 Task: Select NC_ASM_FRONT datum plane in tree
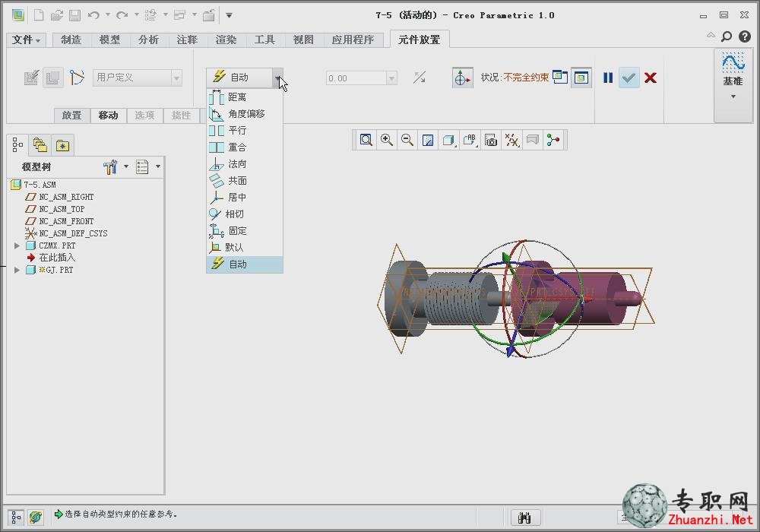(x=66, y=221)
